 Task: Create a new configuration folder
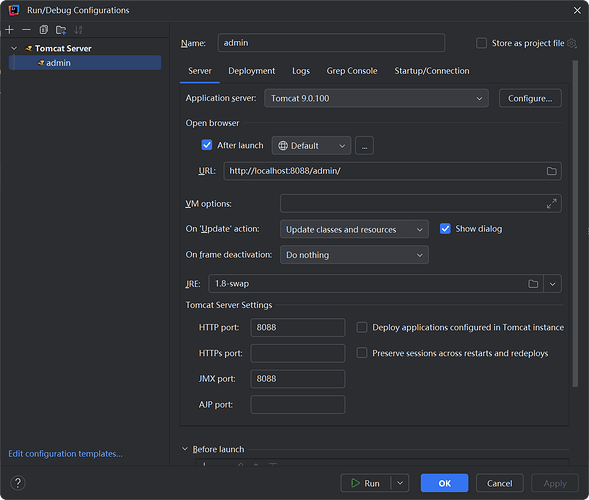pyautogui.click(x=61, y=30)
